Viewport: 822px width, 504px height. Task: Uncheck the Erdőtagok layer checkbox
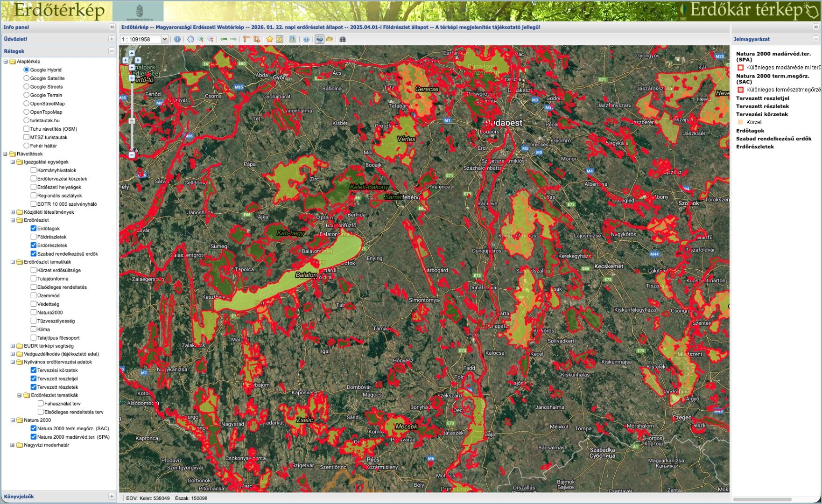pos(34,228)
